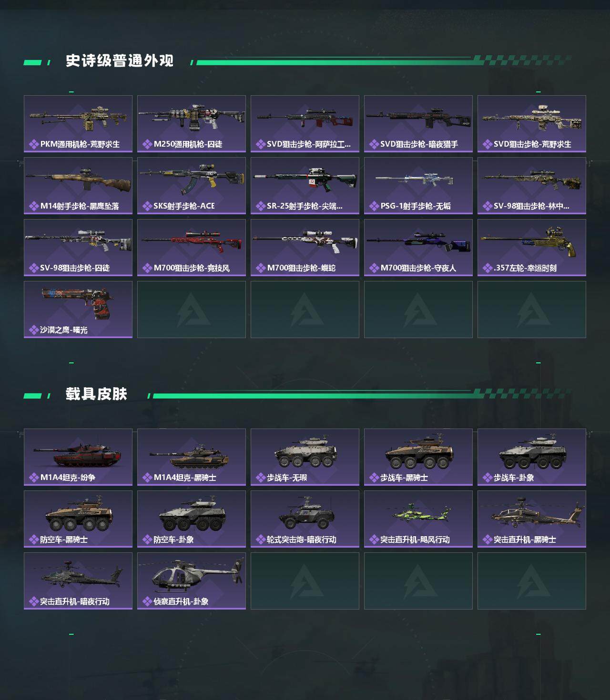Open the purple M700狙击步枪-守夜人 skin

pyautogui.click(x=418, y=248)
